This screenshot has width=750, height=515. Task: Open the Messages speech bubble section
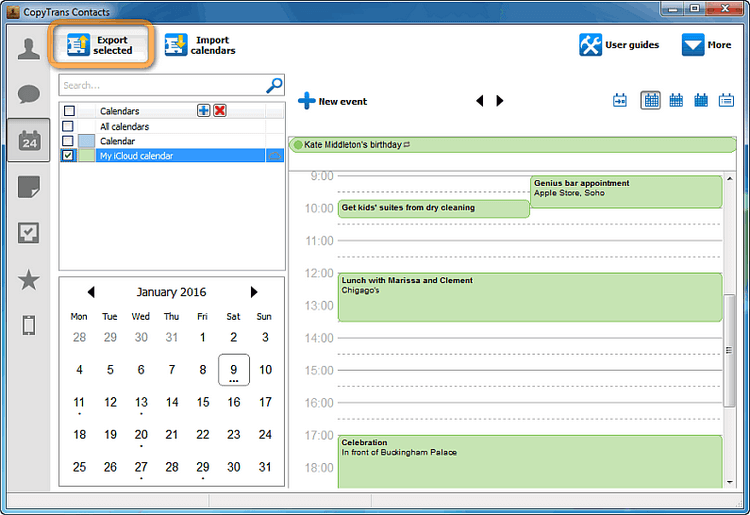click(28, 95)
